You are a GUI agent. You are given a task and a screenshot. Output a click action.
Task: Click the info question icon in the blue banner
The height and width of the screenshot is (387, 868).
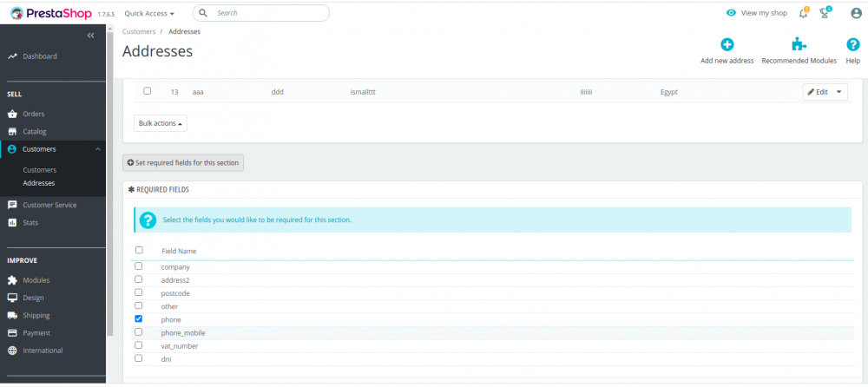pyautogui.click(x=148, y=220)
